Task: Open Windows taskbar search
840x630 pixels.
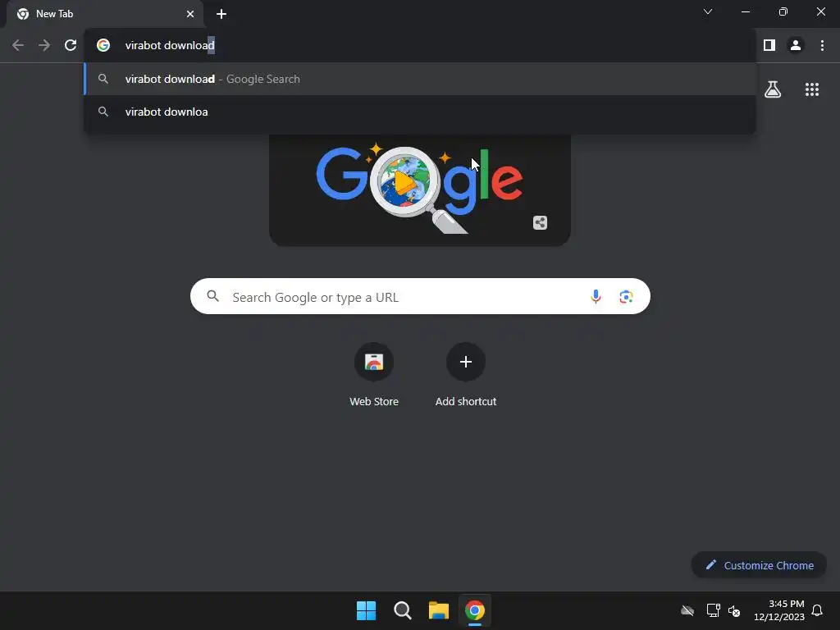Action: 402,610
